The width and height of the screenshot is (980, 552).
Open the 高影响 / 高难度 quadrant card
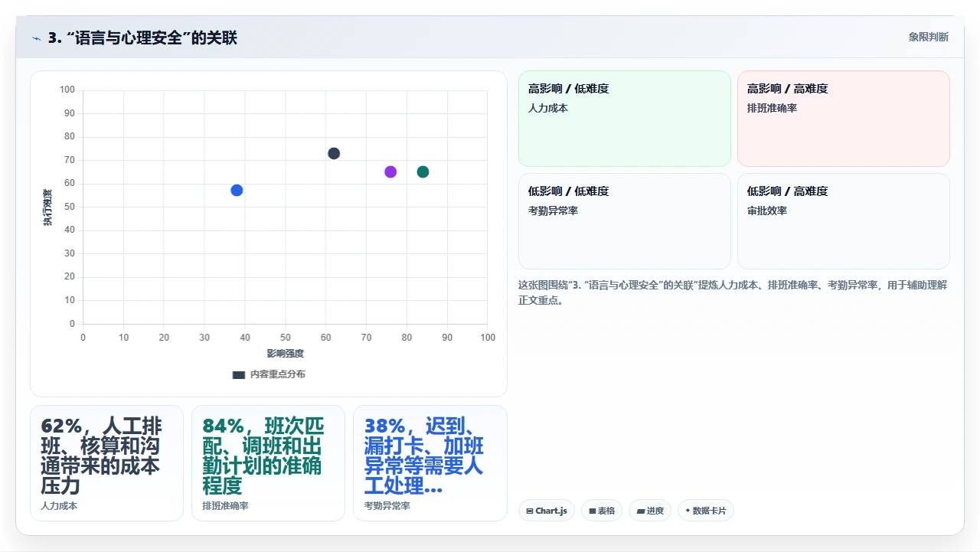pyautogui.click(x=844, y=119)
